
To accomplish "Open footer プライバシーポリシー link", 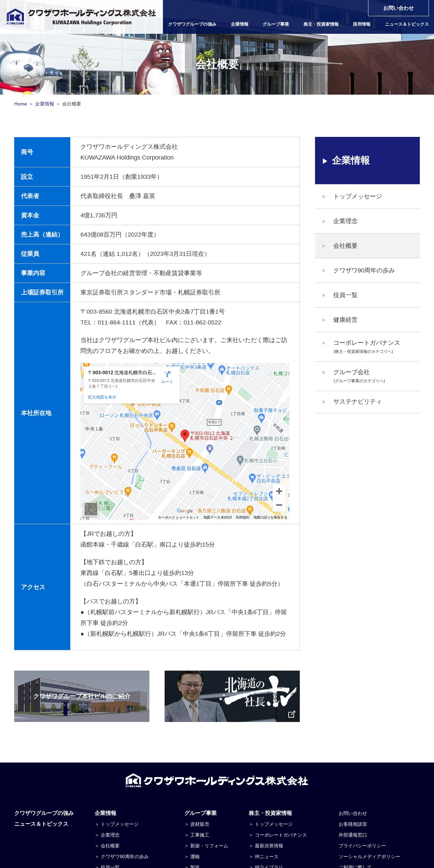I will click(x=362, y=846).
